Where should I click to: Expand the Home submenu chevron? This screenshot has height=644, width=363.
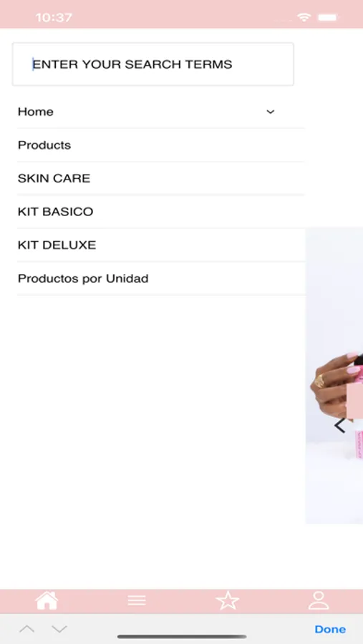tap(270, 112)
